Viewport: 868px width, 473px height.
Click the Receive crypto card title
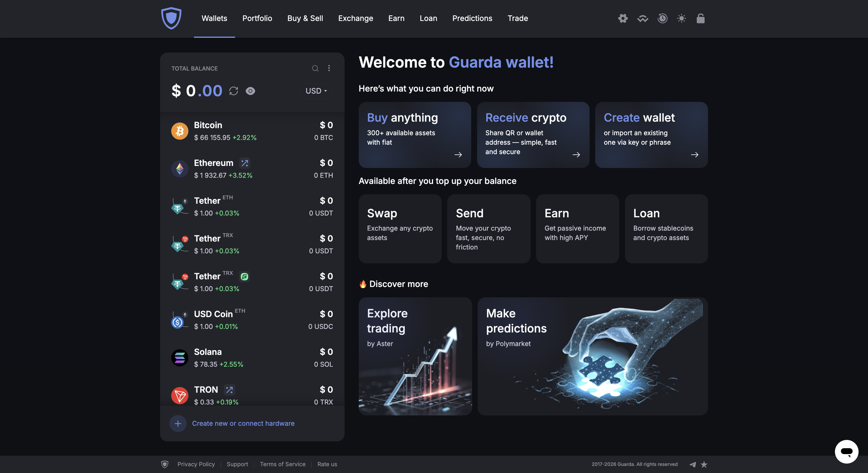(526, 118)
